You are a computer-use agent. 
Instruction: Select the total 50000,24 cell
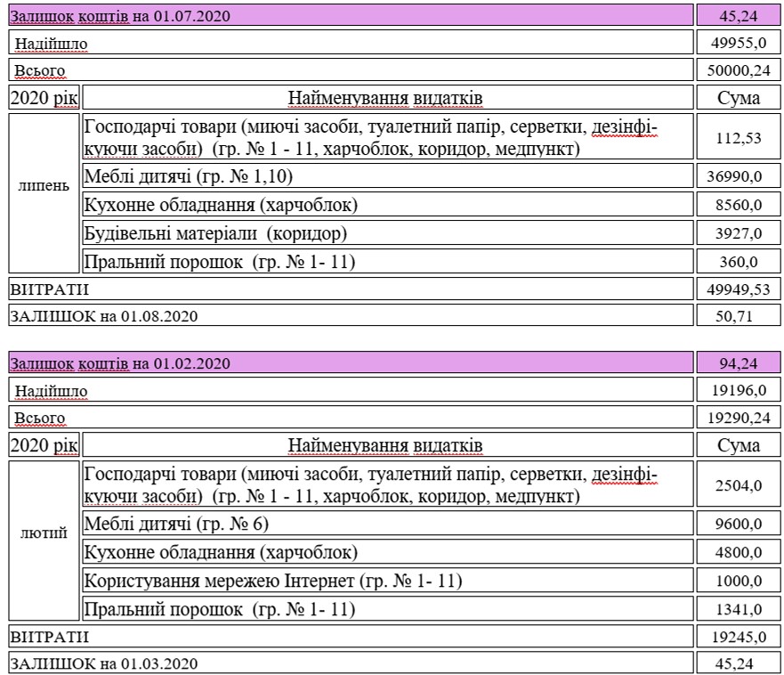pyautogui.click(x=738, y=70)
